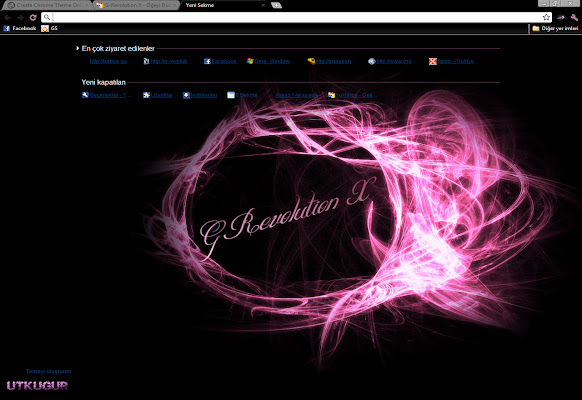Open the GS bookmark
This screenshot has height=400, width=582.
click(49, 28)
